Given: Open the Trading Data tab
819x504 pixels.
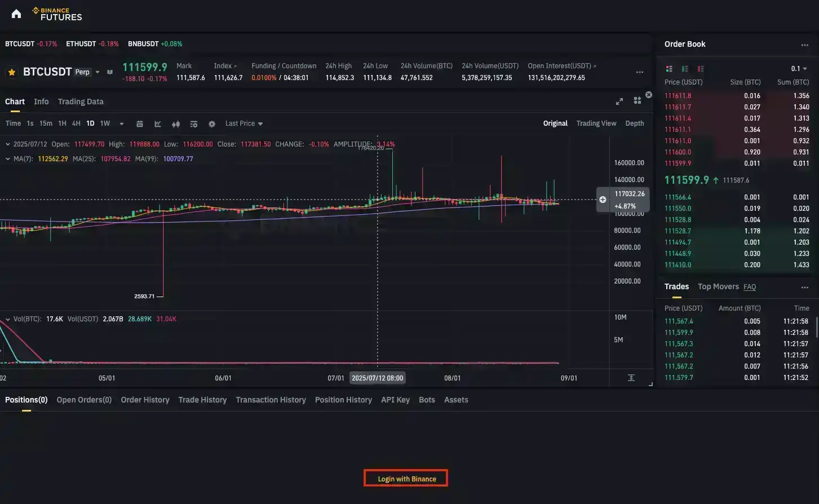Looking at the screenshot, I should [x=81, y=101].
